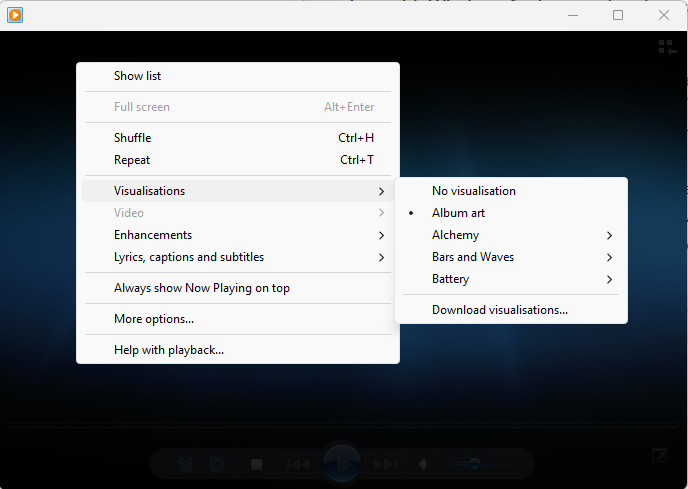Open Help with playback...

pyautogui.click(x=238, y=350)
